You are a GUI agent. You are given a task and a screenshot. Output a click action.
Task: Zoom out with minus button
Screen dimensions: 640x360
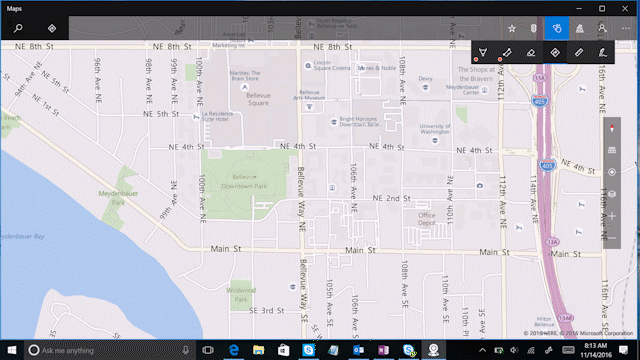click(x=612, y=238)
